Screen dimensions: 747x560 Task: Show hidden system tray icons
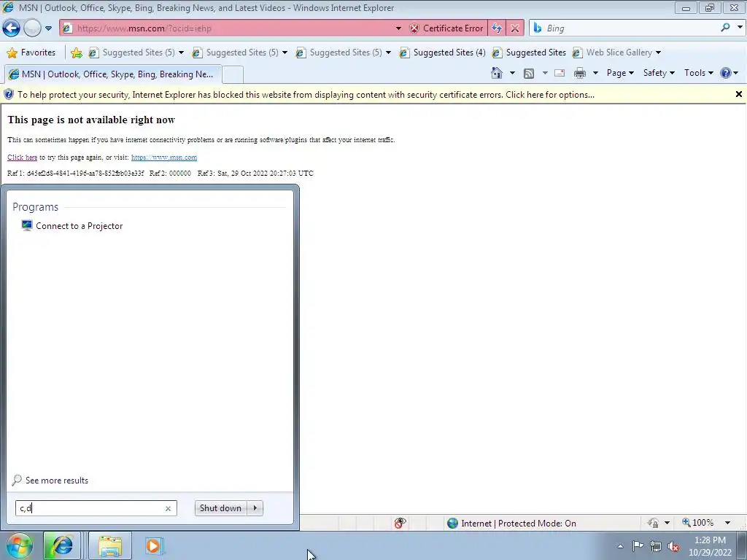click(620, 546)
